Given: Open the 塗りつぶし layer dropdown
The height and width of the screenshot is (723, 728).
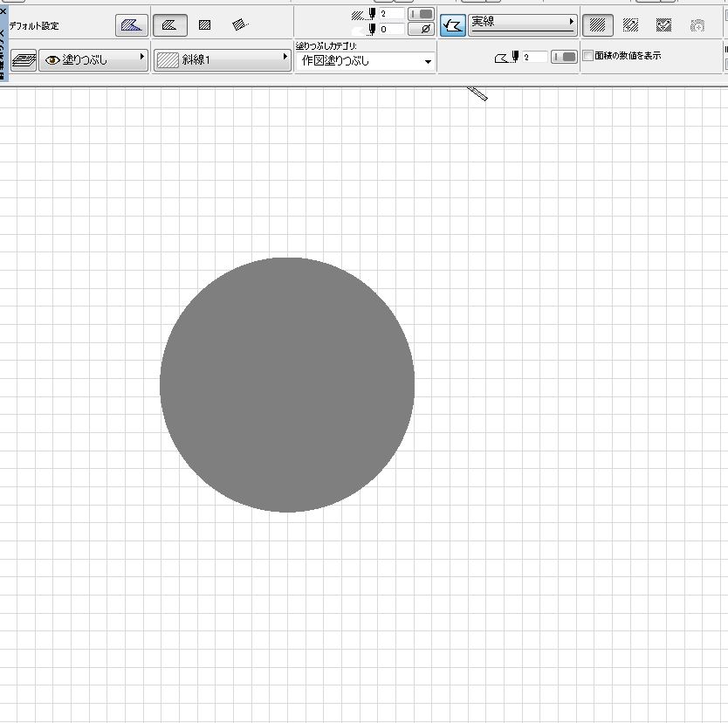Looking at the screenshot, I should coord(93,60).
